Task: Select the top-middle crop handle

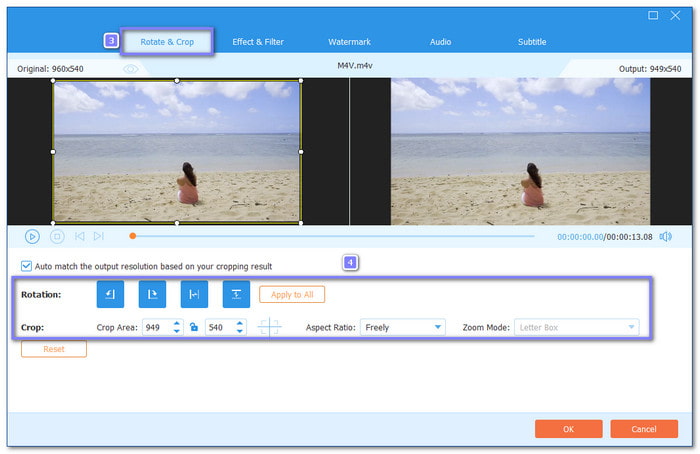Action: click(x=177, y=81)
